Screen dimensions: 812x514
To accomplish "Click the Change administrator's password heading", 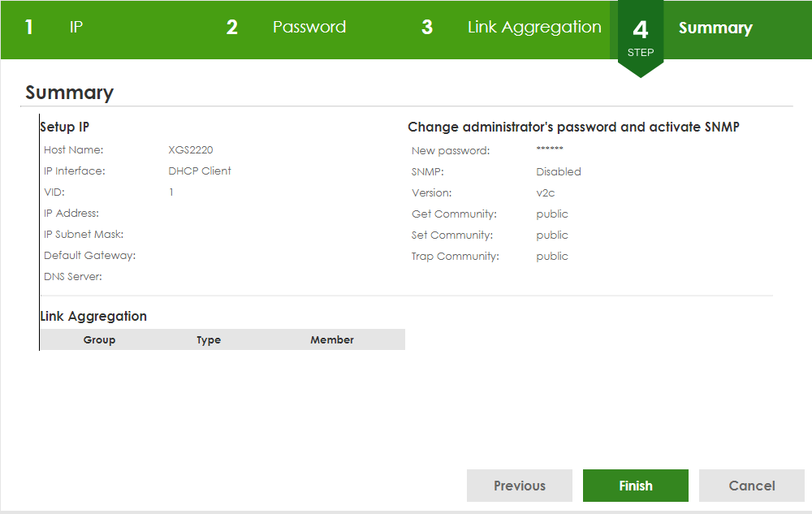I will (x=573, y=127).
